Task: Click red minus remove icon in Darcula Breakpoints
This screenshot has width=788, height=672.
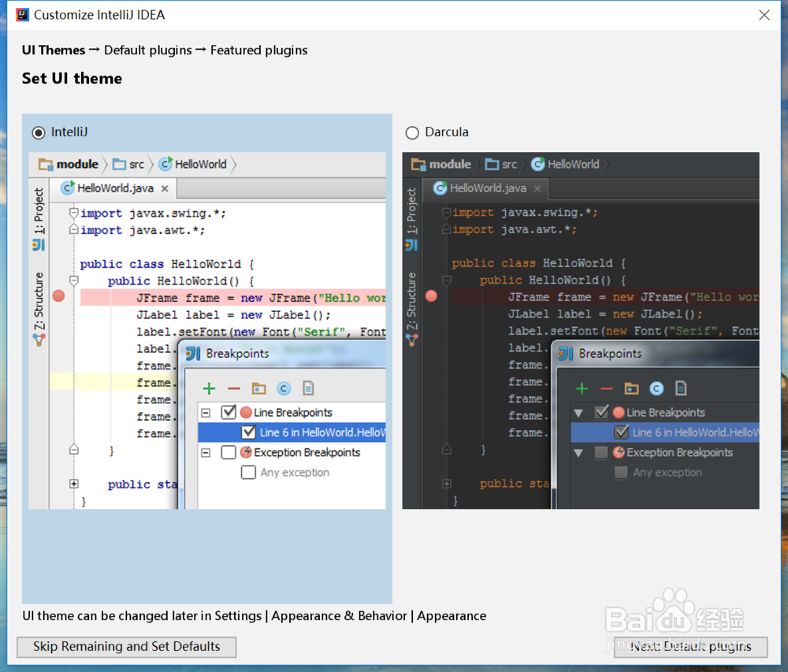Action: pos(607,388)
